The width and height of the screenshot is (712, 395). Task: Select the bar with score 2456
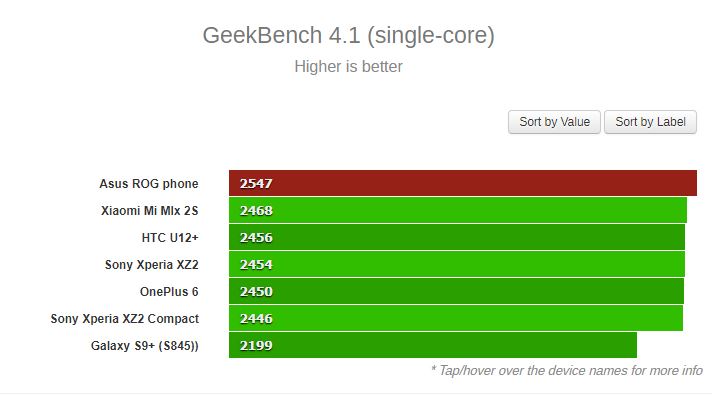(x=457, y=237)
